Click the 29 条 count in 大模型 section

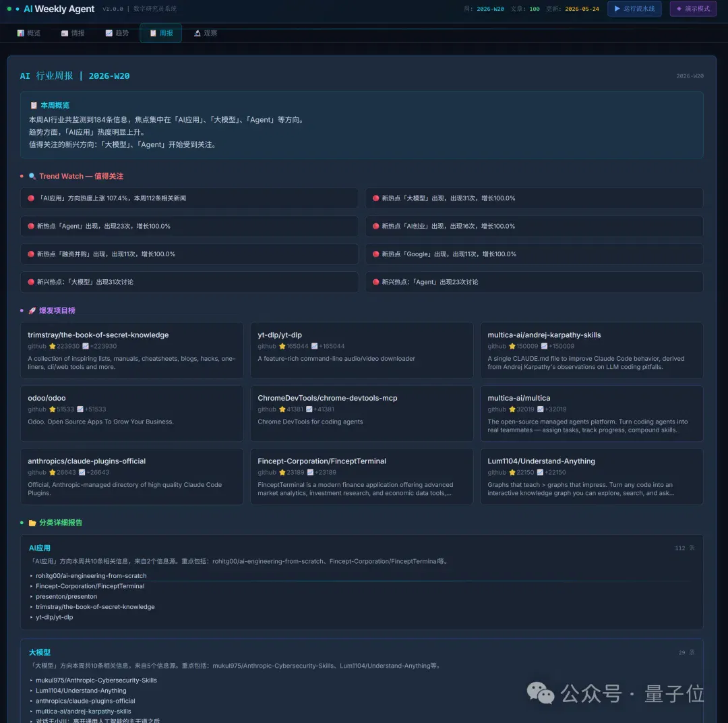click(x=686, y=653)
